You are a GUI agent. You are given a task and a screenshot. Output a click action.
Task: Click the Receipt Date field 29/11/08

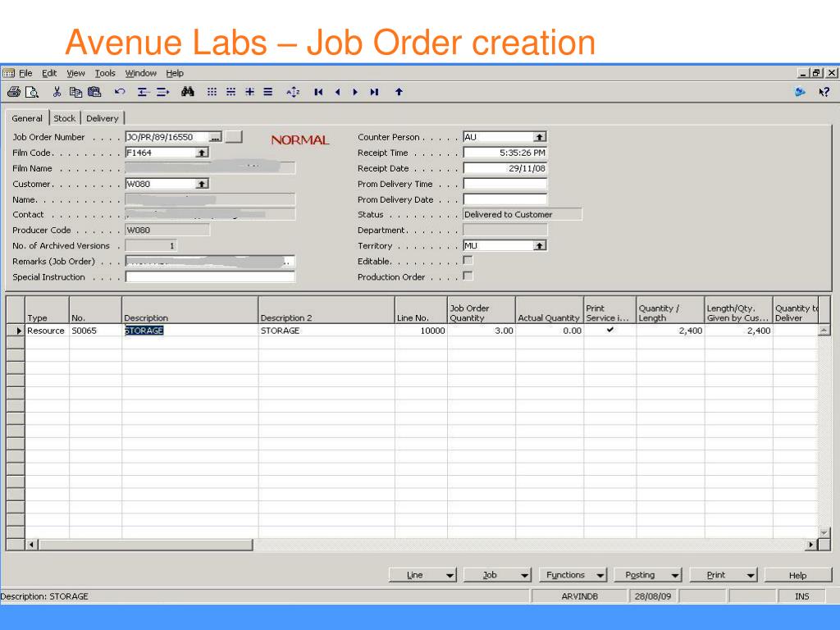pyautogui.click(x=504, y=168)
